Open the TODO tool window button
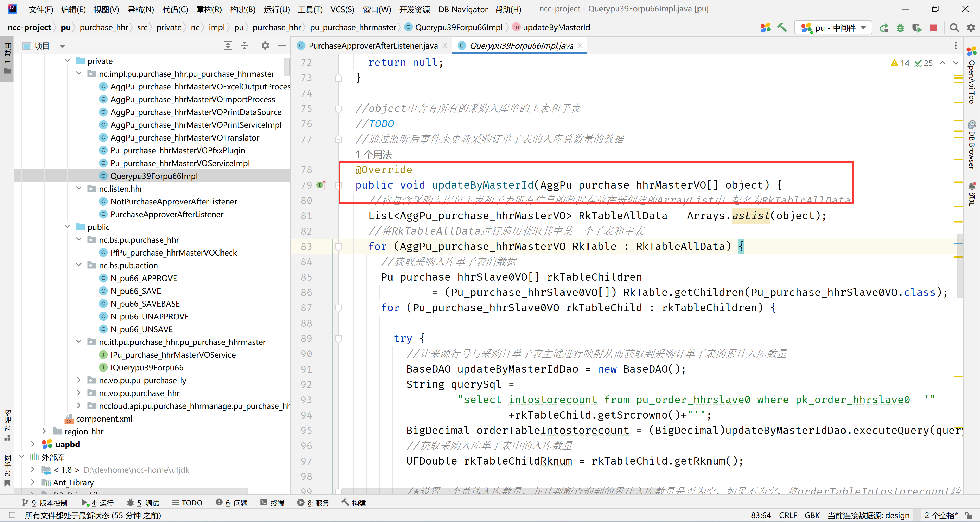This screenshot has width=980, height=522. (x=187, y=503)
